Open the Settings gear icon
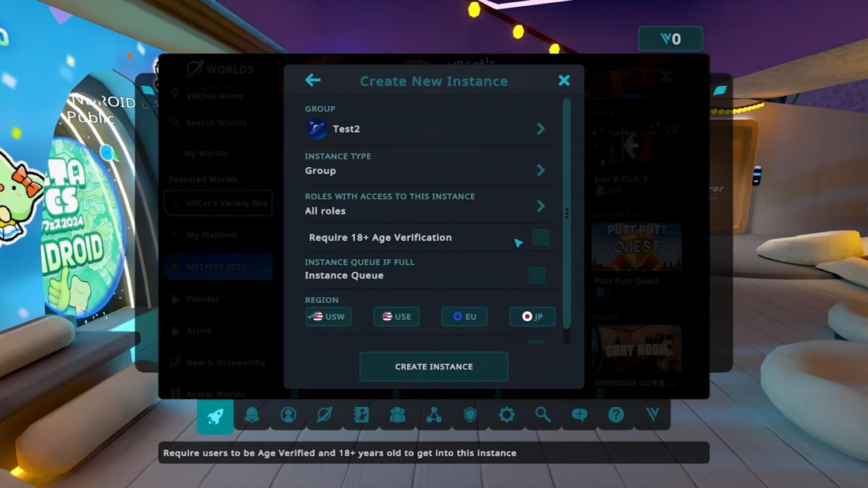Image resolution: width=868 pixels, height=488 pixels. point(506,415)
